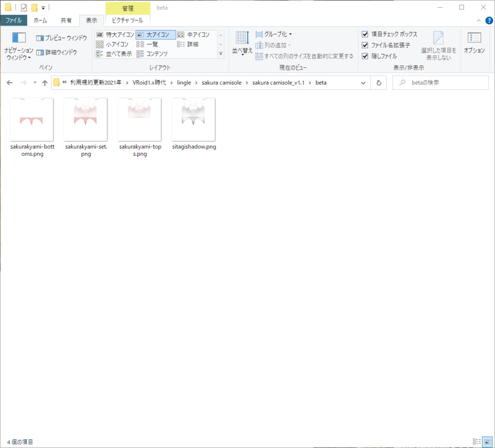Click Size all columns to fit
Image resolution: width=495 pixels, height=448 pixels.
pyautogui.click(x=305, y=56)
